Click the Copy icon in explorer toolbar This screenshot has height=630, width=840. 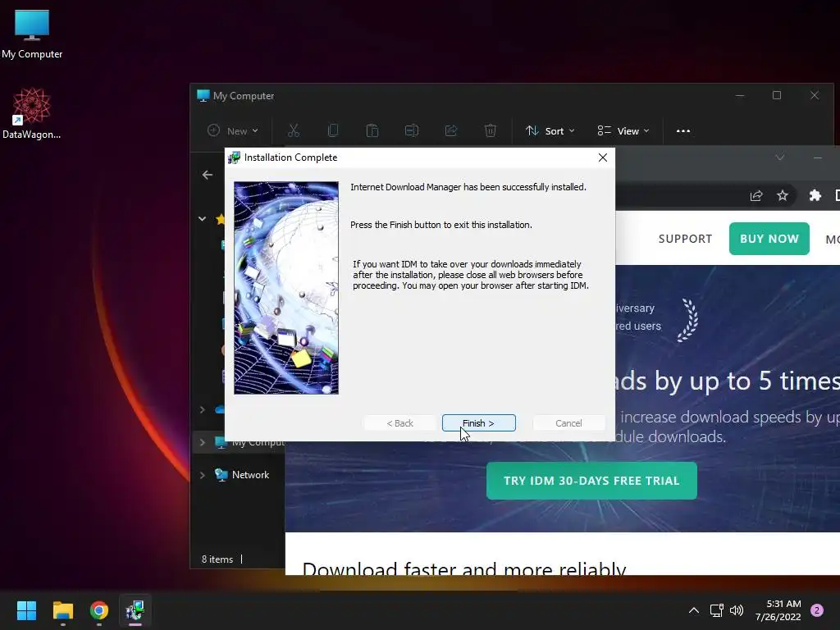pyautogui.click(x=333, y=130)
